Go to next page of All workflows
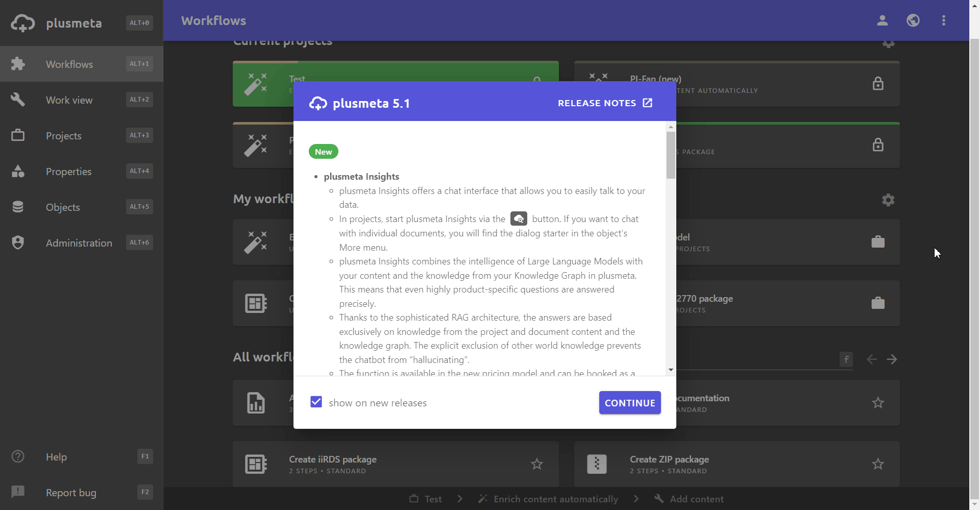This screenshot has width=980, height=510. [x=892, y=359]
